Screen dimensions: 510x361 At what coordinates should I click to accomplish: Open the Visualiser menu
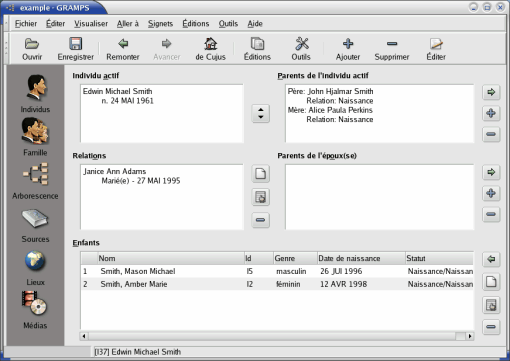[x=91, y=24]
